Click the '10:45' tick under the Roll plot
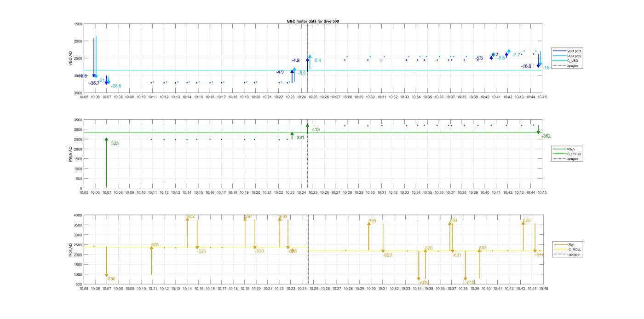This screenshot has height=319, width=644. pos(543,289)
